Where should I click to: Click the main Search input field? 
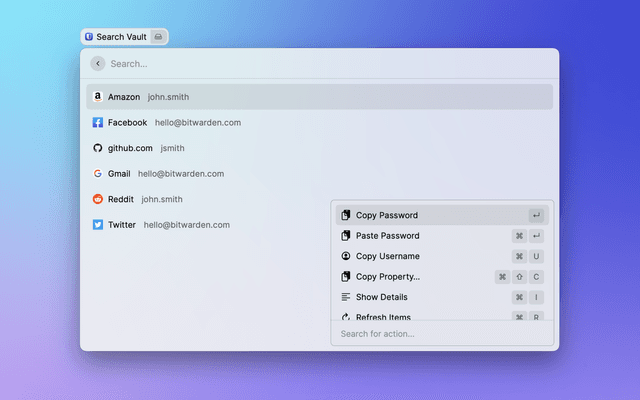[x=320, y=63]
